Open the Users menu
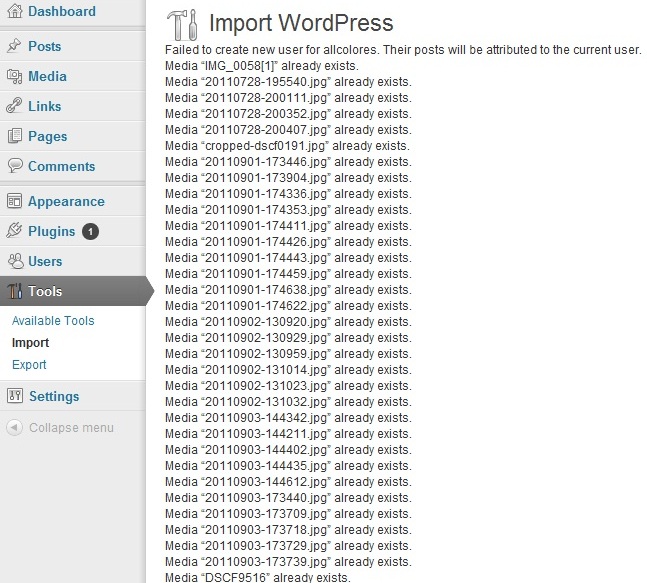This screenshot has height=583, width=647. pos(45,262)
